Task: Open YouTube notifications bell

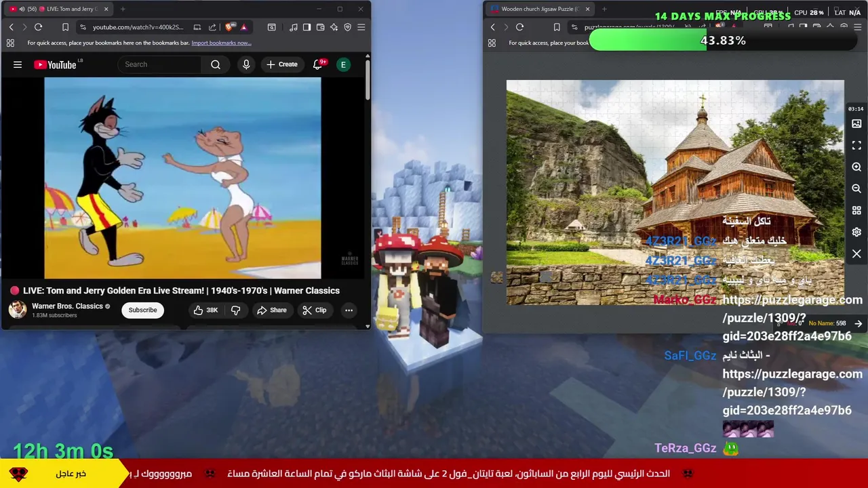Action: click(x=318, y=64)
